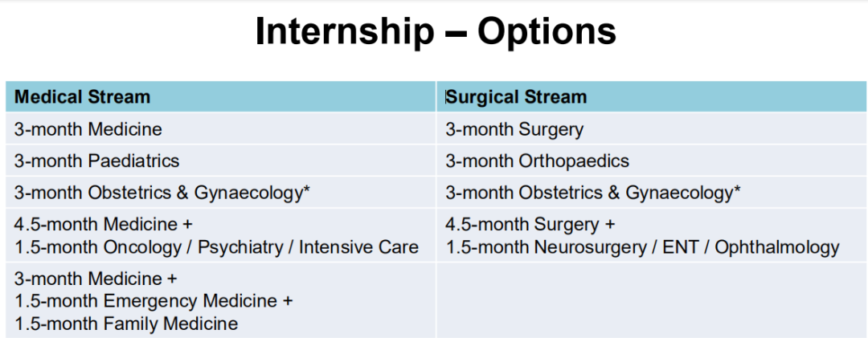Click the word Psychiatry in the table

click(x=240, y=247)
